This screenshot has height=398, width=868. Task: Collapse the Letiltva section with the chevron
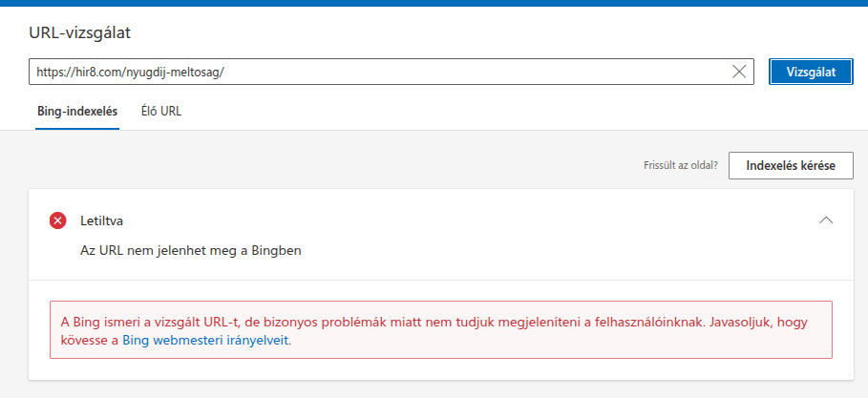826,220
